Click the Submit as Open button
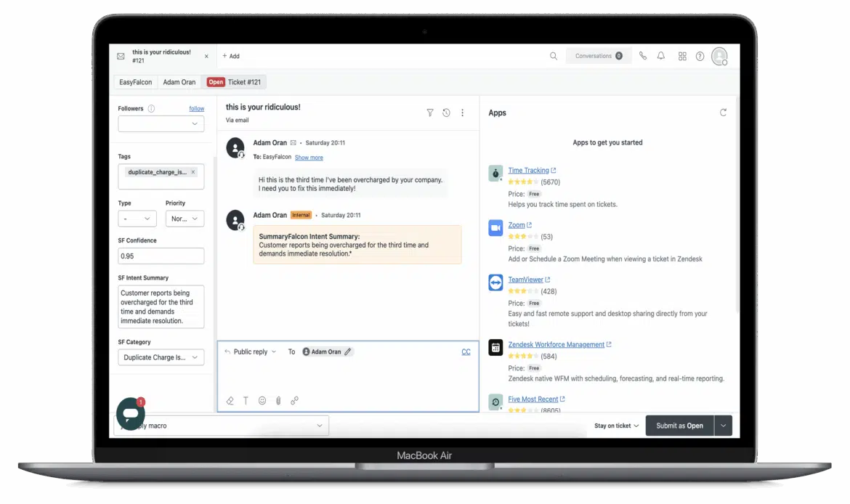 click(x=679, y=426)
